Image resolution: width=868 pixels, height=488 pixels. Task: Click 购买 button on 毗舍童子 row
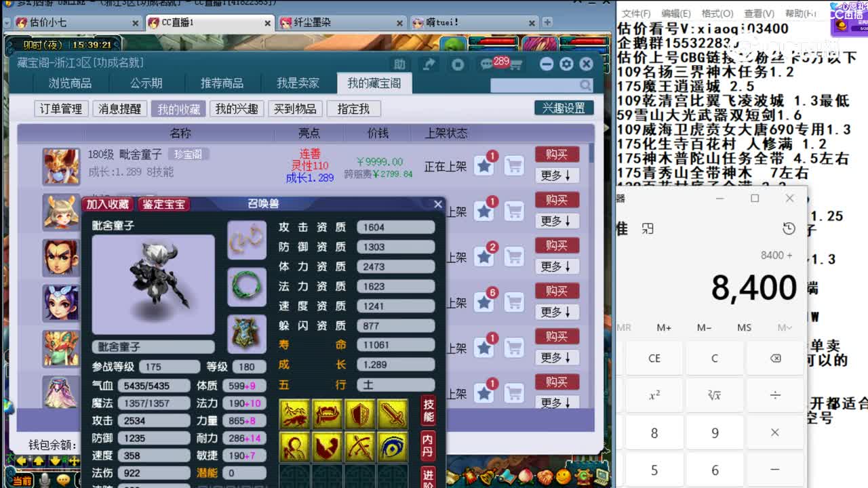(557, 155)
